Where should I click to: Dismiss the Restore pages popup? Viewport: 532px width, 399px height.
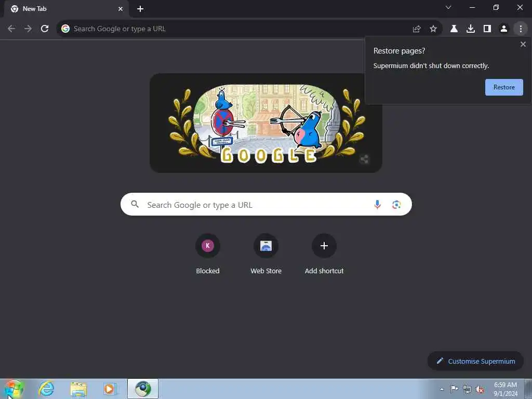click(523, 44)
